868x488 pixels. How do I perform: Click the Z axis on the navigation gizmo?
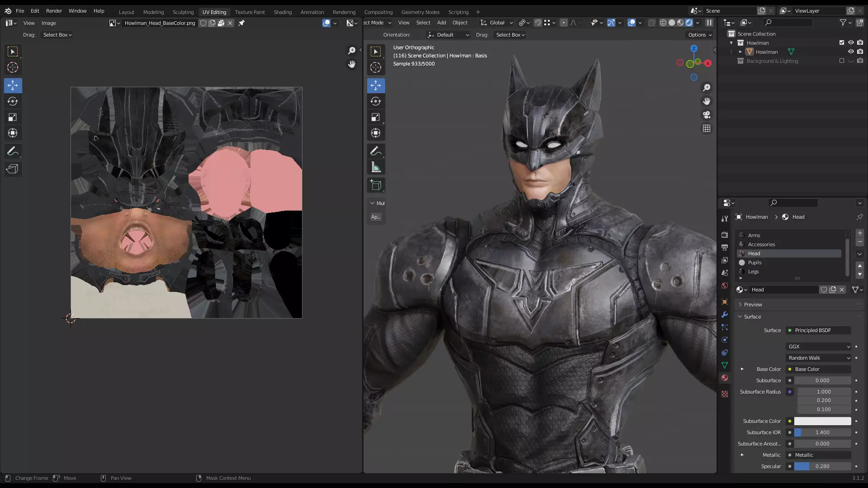(x=694, y=48)
